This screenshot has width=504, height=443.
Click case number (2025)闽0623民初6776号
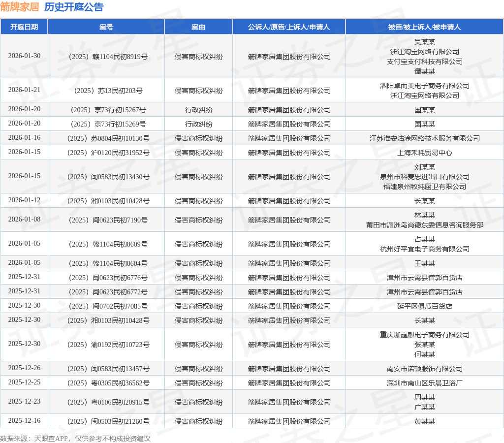point(108,278)
